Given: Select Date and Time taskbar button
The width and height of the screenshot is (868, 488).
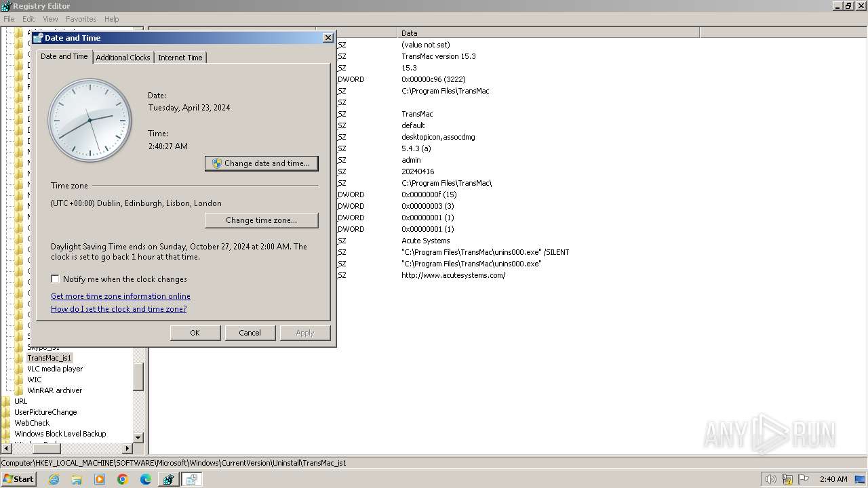Looking at the screenshot, I should (191, 479).
